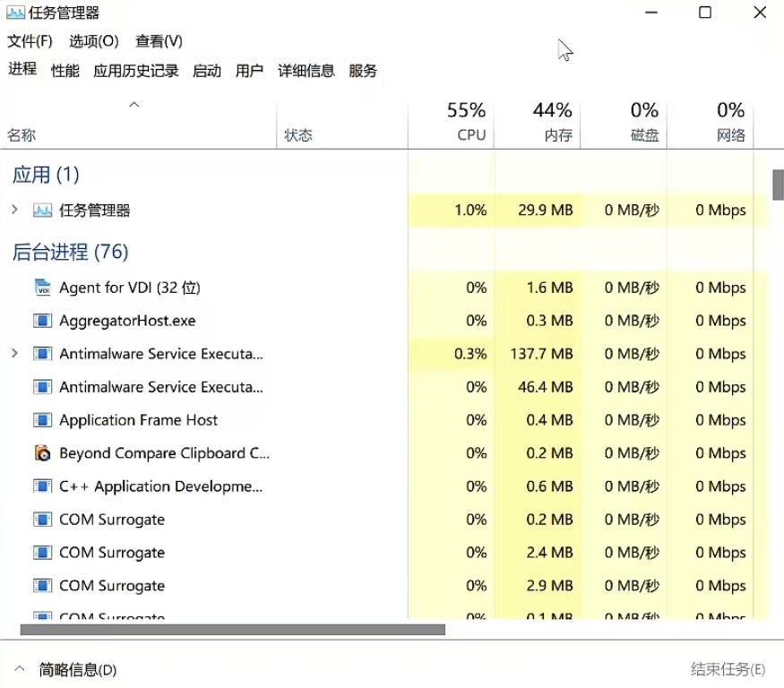This screenshot has height=688, width=784.
Task: Click the Task Manager app icon in process list
Action: [42, 211]
